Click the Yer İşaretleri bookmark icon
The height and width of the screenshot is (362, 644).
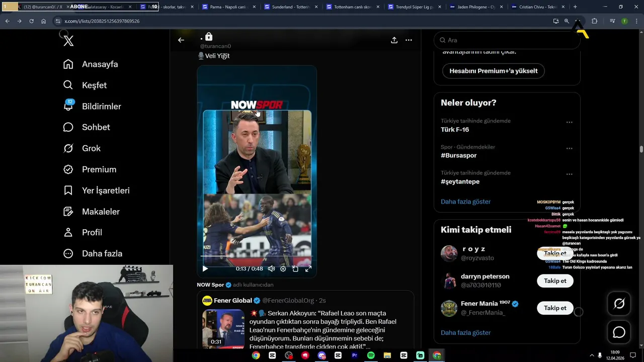tap(68, 191)
